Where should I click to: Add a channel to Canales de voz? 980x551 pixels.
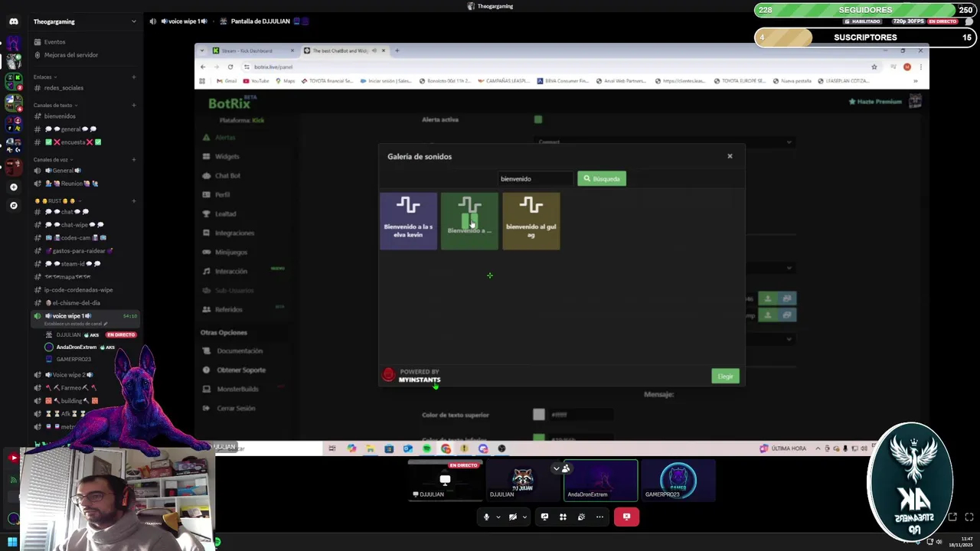(x=133, y=159)
